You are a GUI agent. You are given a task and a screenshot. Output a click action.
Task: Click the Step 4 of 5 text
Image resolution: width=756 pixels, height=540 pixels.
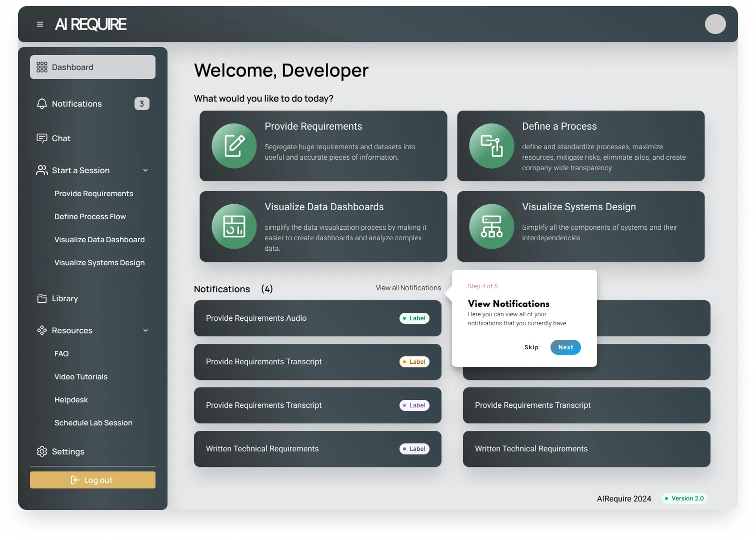[482, 286]
